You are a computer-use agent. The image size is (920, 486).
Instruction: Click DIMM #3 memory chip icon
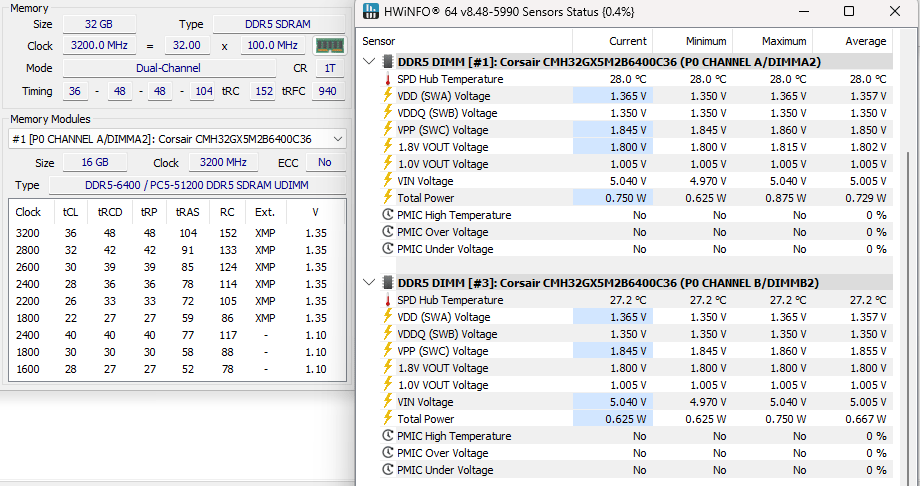coord(388,283)
